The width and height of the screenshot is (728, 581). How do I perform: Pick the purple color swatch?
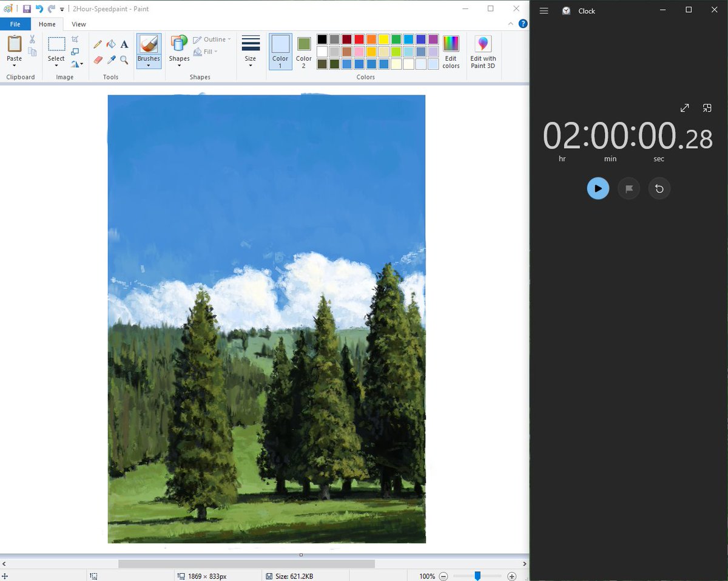(x=433, y=39)
